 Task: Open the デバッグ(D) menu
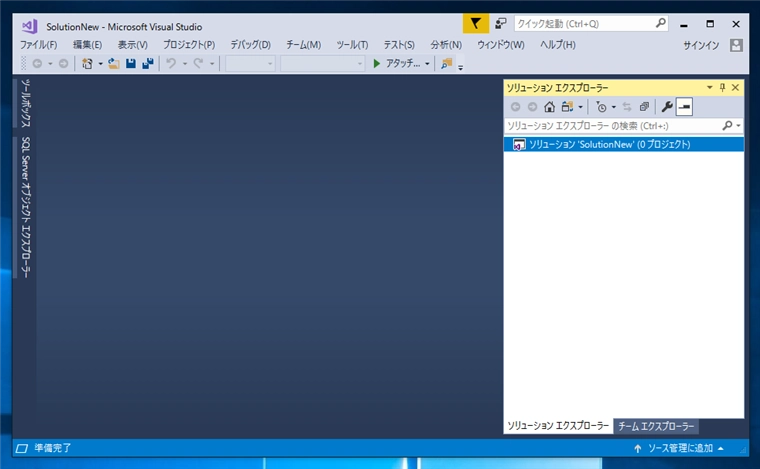tap(250, 45)
